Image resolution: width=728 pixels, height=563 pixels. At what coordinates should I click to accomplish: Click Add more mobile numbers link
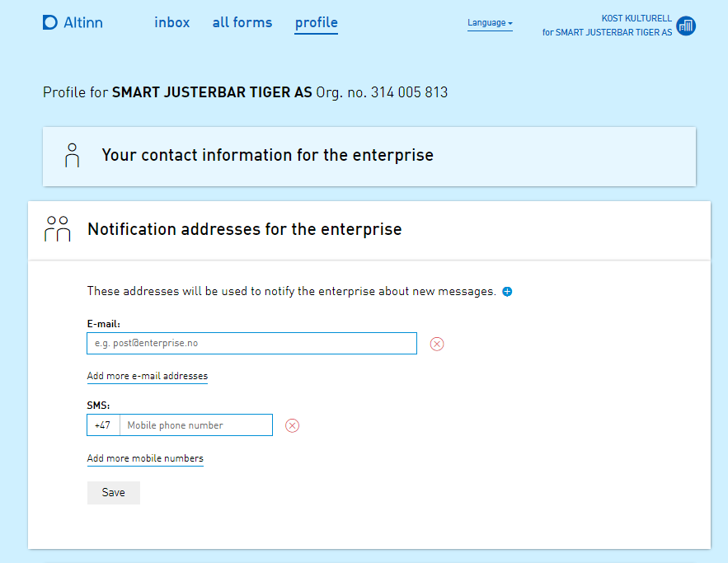pyautogui.click(x=145, y=458)
